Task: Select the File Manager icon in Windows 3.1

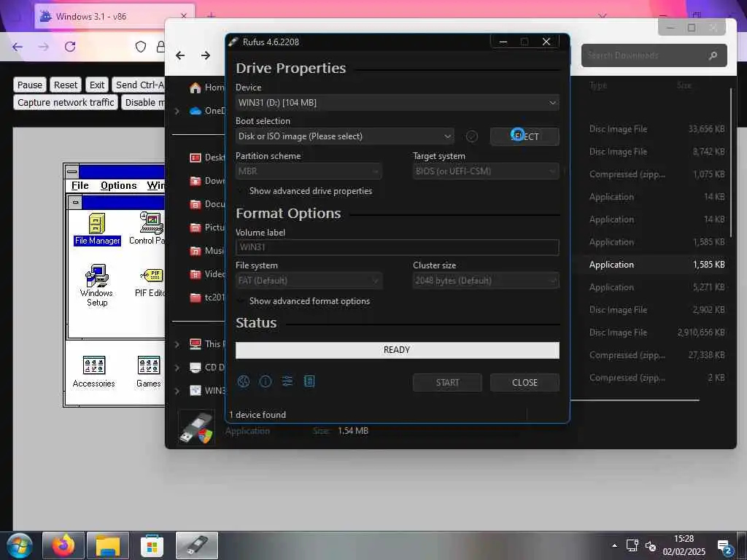Action: click(x=97, y=230)
